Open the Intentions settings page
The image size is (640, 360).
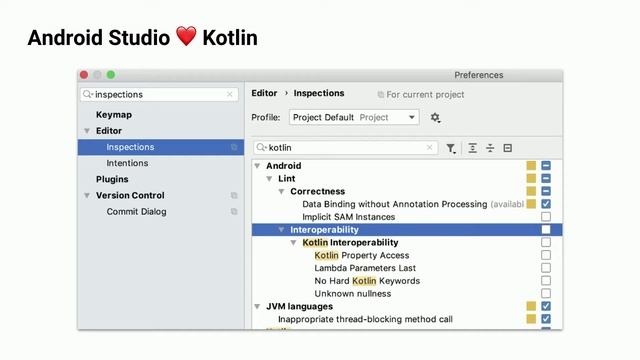tap(127, 163)
